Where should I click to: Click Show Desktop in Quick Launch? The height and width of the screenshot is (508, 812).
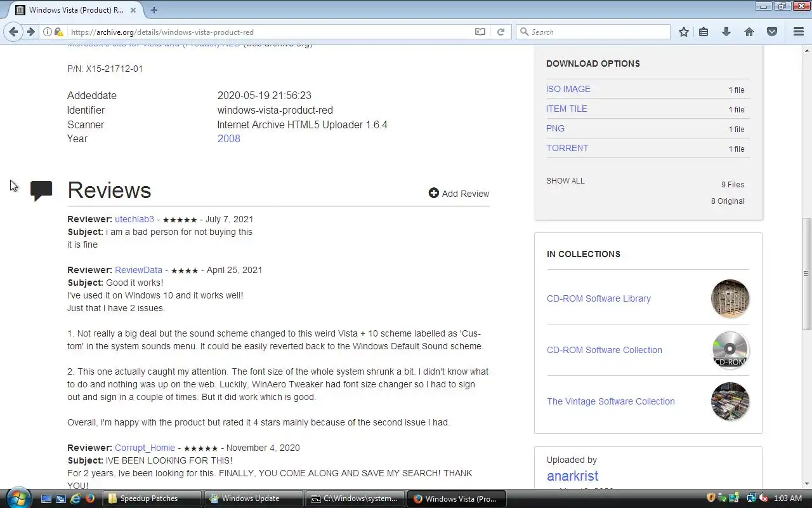46,498
